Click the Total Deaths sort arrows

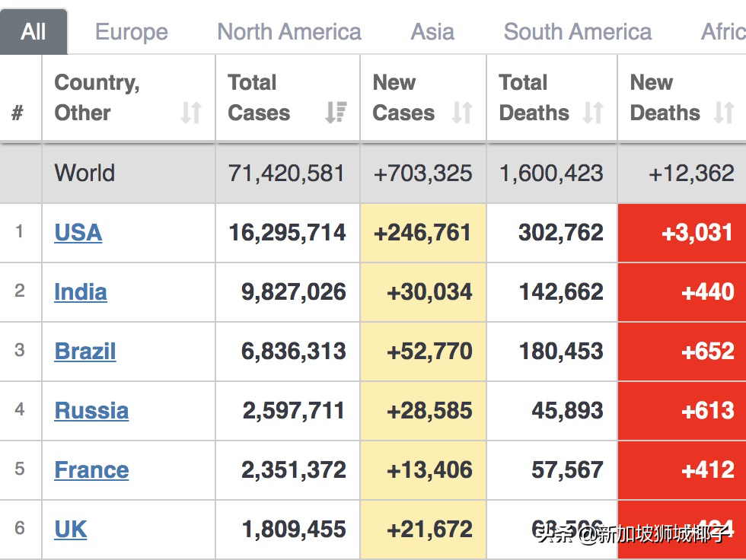coord(593,113)
